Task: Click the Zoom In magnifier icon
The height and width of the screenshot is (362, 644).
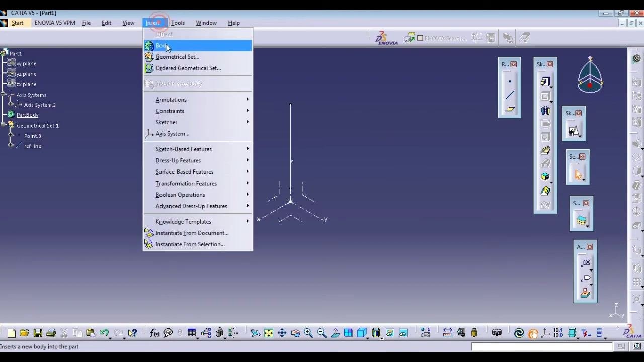Action: (308, 333)
